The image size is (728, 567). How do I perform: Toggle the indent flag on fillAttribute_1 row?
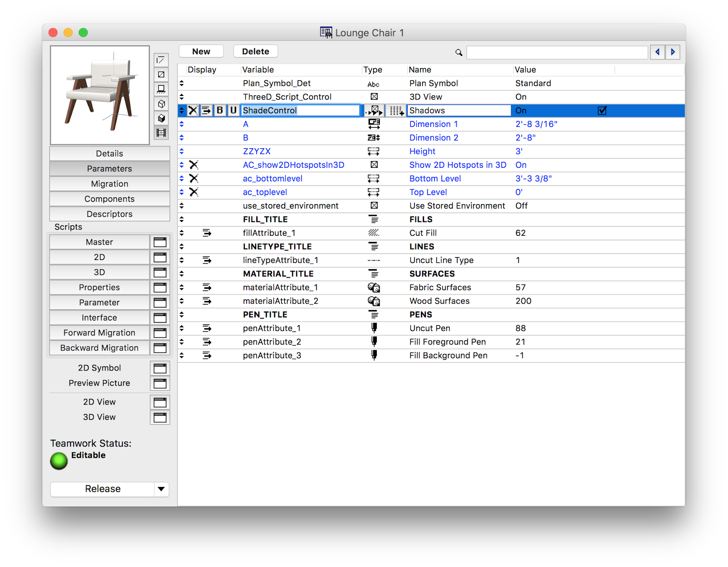[x=207, y=233]
